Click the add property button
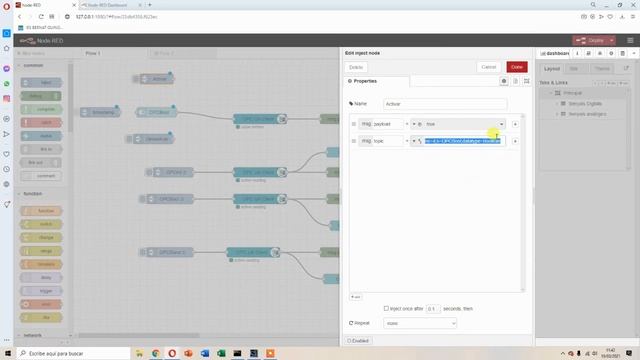This screenshot has height=360, width=640. (356, 297)
